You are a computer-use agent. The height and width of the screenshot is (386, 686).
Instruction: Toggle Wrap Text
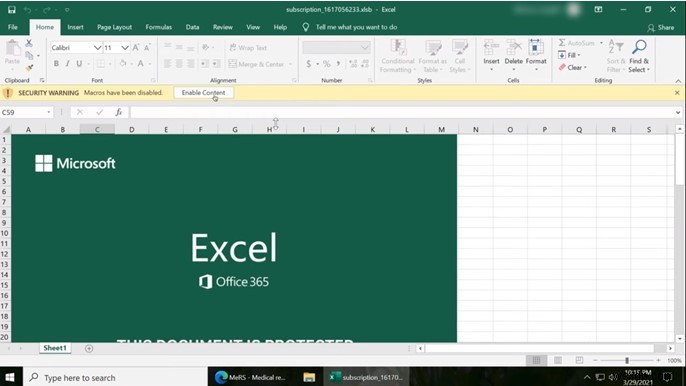(248, 48)
